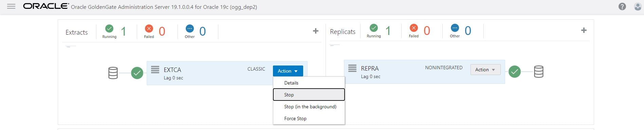Click the Extracts section heading
Screen dimensions: 644x130
76,32
